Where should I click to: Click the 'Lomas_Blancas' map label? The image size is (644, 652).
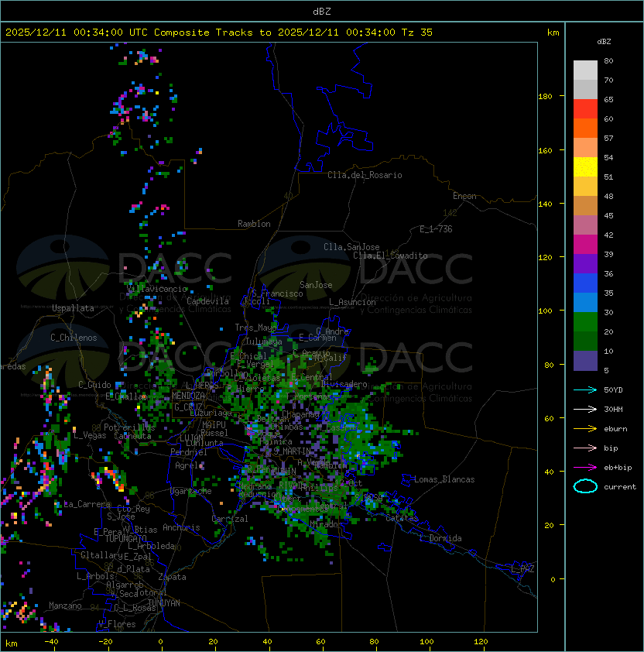tap(444, 479)
